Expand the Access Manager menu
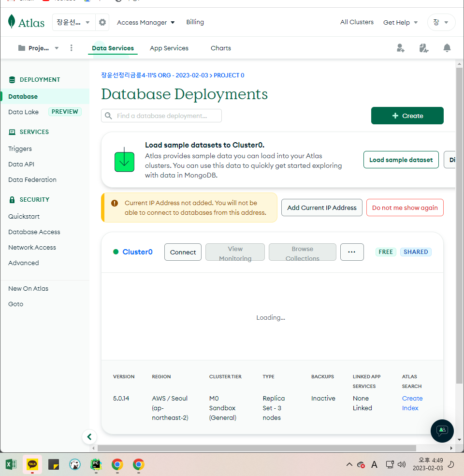 pos(146,22)
